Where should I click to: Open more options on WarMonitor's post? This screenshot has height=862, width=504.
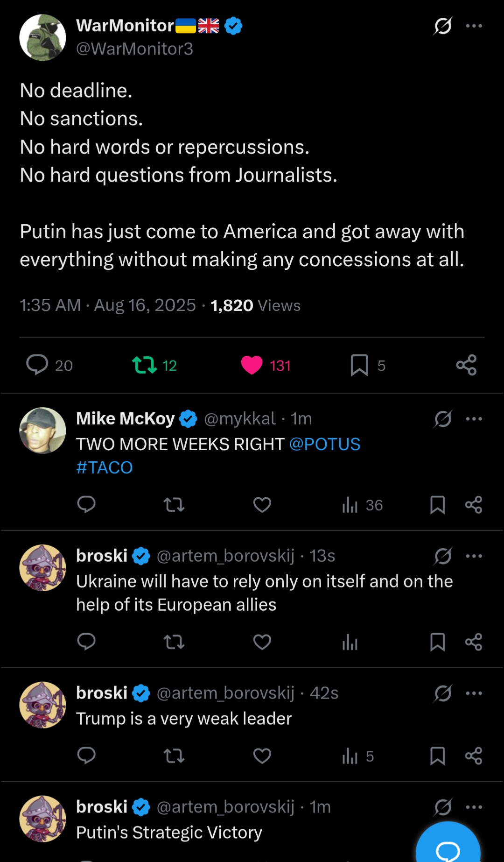coord(474,26)
